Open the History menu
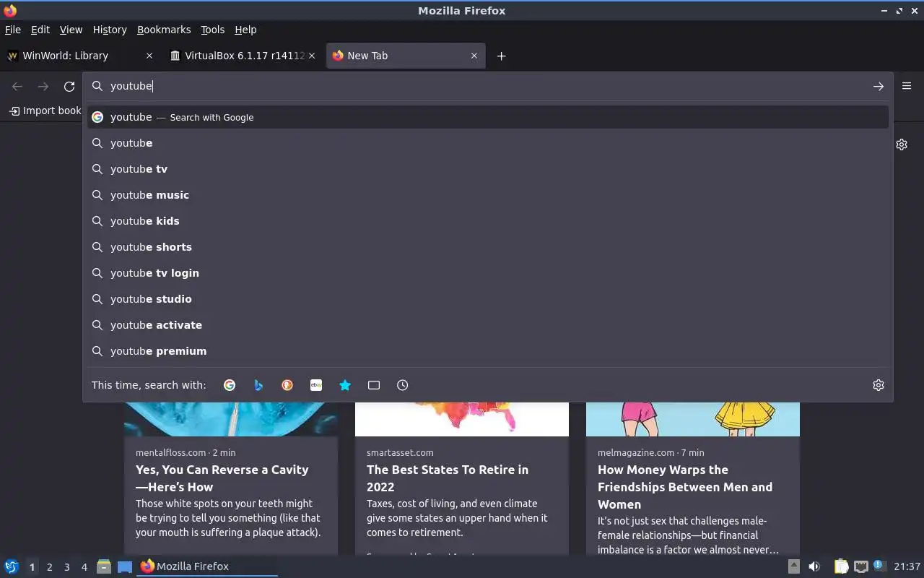Viewport: 924px width, 578px height. pos(110,30)
